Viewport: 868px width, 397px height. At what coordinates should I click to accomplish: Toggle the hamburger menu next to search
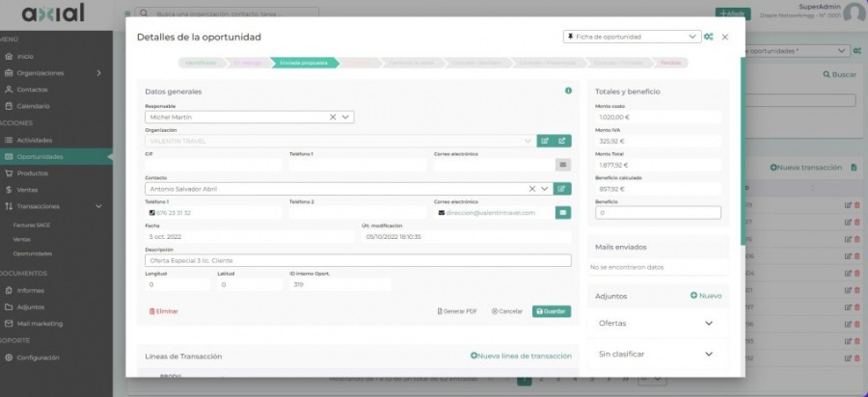pyautogui.click(x=127, y=13)
